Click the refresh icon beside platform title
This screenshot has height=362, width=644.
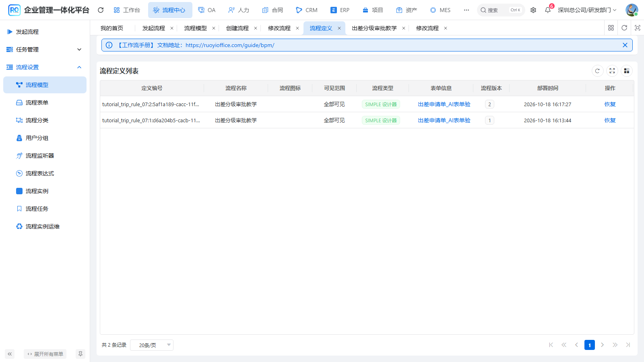[101, 10]
